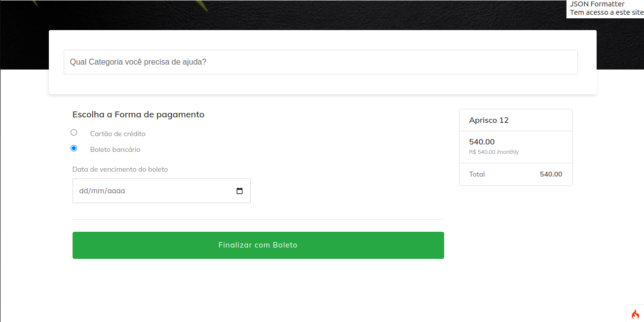The image size is (644, 322).
Task: Click the bold total amount 540.00
Action: [x=551, y=174]
